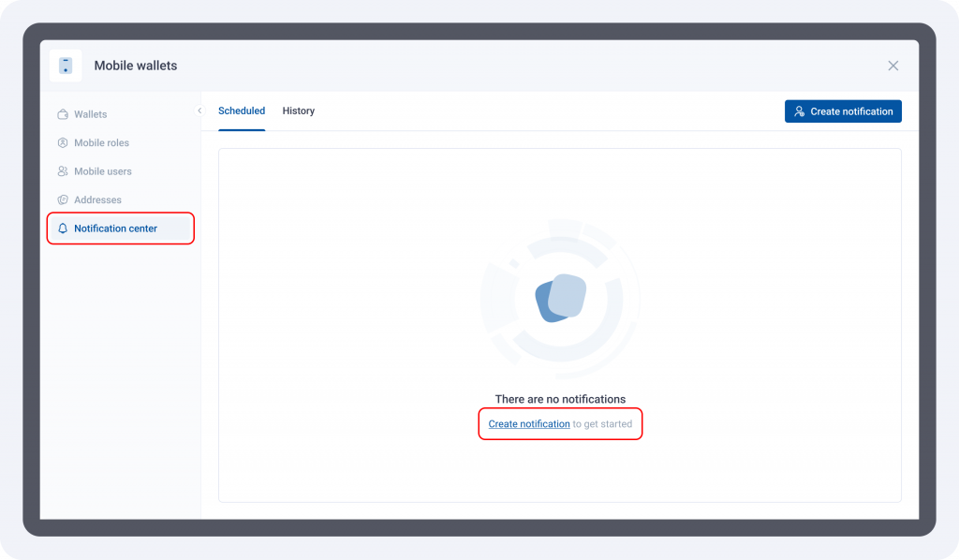
Task: Click the Mobile users people icon
Action: tap(63, 171)
